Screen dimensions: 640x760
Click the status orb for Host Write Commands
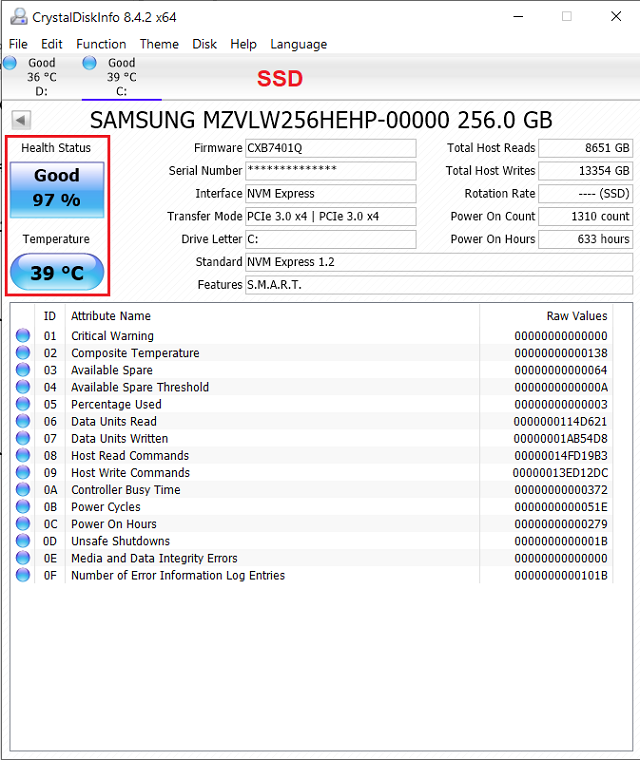tap(23, 472)
